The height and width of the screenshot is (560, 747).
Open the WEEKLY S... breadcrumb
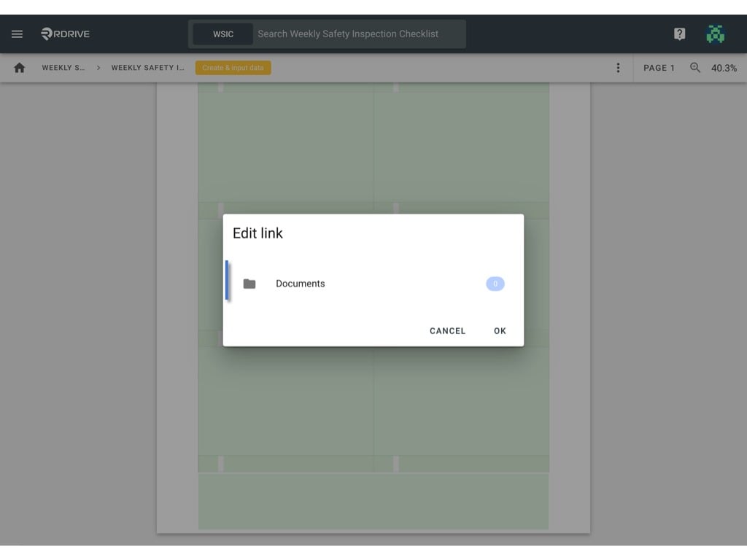pyautogui.click(x=63, y=68)
